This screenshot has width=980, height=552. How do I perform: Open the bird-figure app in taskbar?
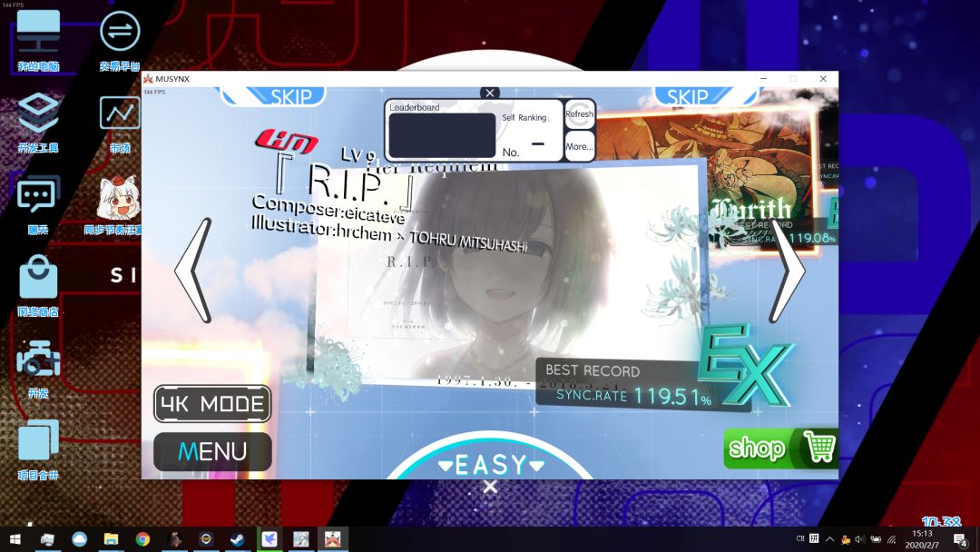[x=175, y=539]
